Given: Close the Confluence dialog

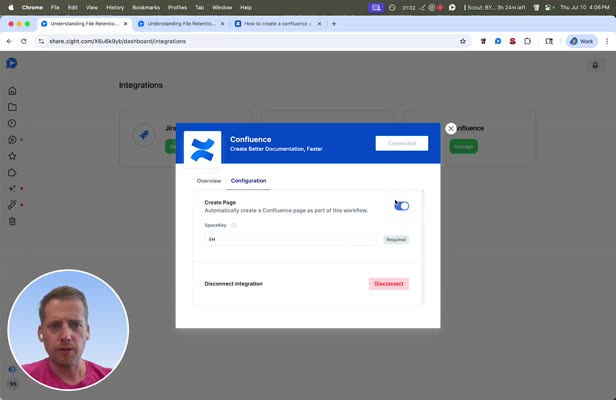Looking at the screenshot, I should (x=451, y=128).
